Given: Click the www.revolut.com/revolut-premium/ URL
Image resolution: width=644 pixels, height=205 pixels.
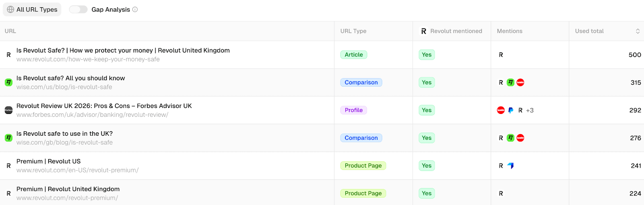Looking at the screenshot, I should tap(67, 199).
